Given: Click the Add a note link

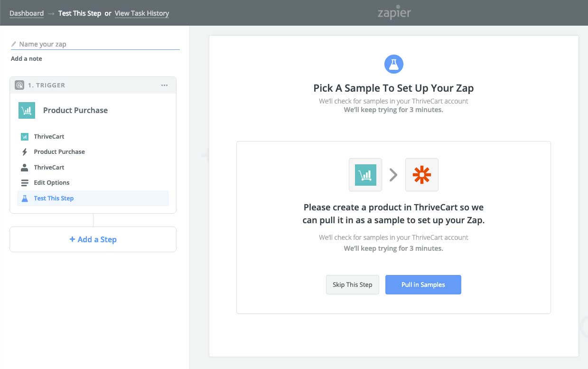Looking at the screenshot, I should click(x=27, y=59).
